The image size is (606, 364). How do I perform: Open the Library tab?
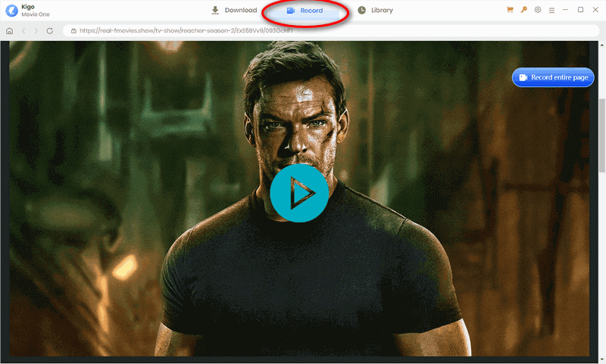[375, 11]
